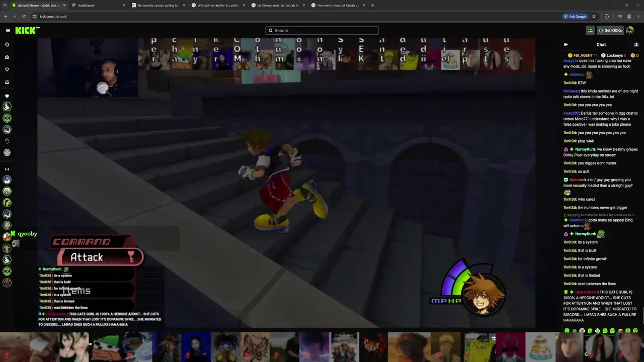Click 'plug wlak' chat message
644x362 pixels.
click(586, 141)
